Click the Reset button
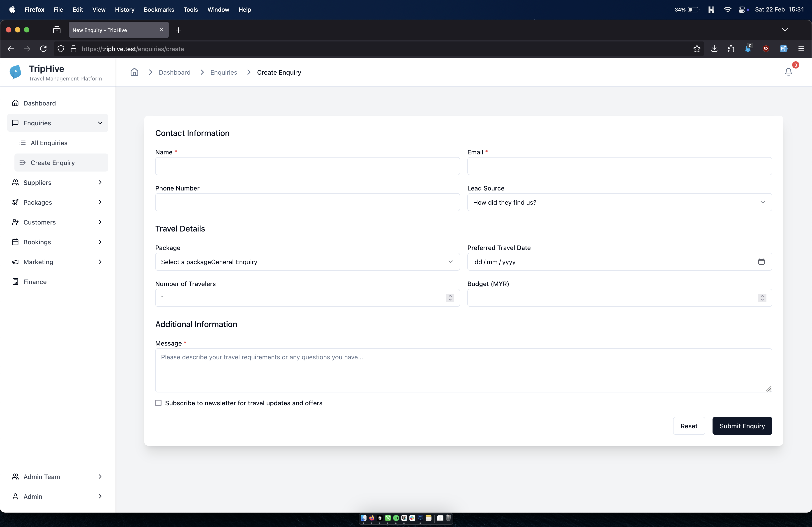812x527 pixels. point(688,425)
